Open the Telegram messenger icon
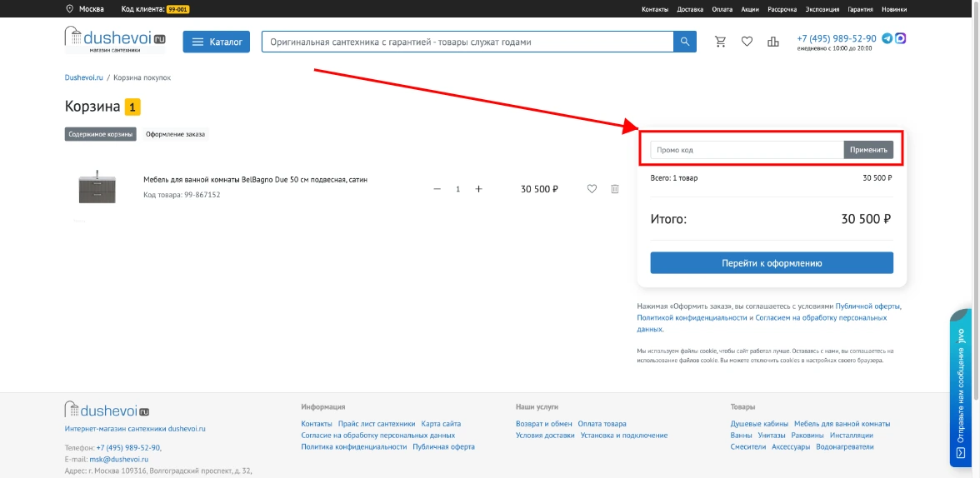Screen dimensions: 980x478 point(887,38)
